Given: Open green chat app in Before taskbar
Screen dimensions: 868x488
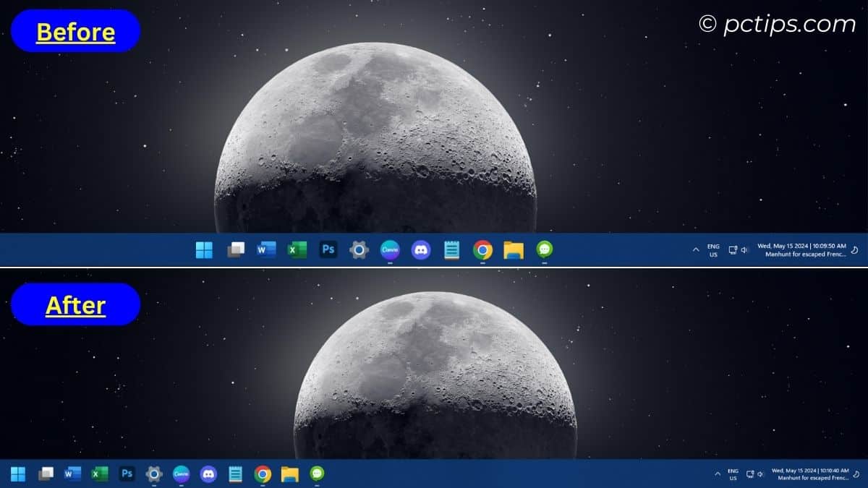Looking at the screenshot, I should 545,249.
